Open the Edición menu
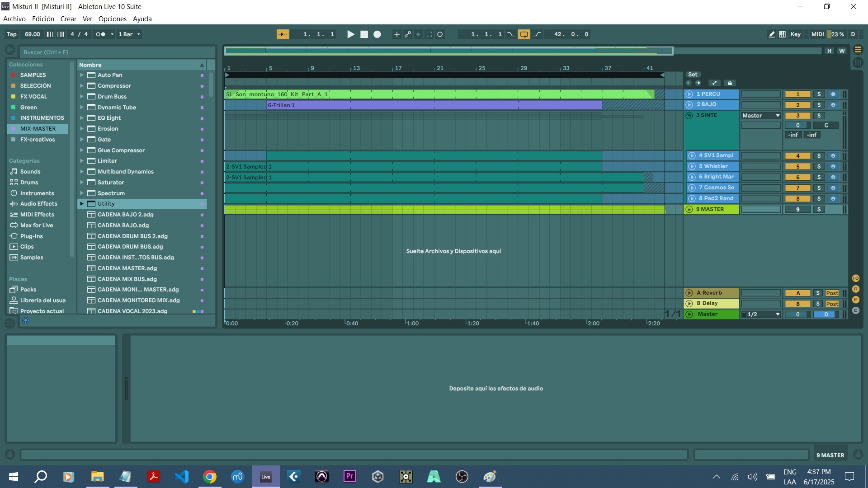The image size is (868, 488). pos(43,19)
